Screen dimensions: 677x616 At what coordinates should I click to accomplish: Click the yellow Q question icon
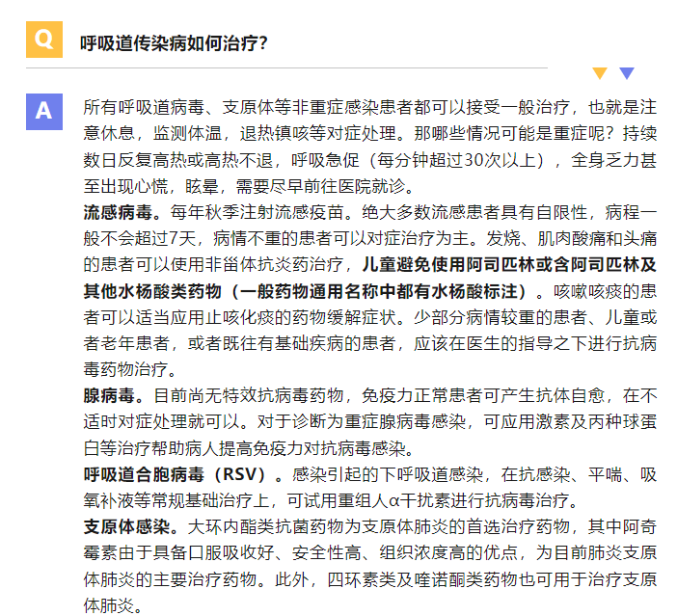point(44,40)
